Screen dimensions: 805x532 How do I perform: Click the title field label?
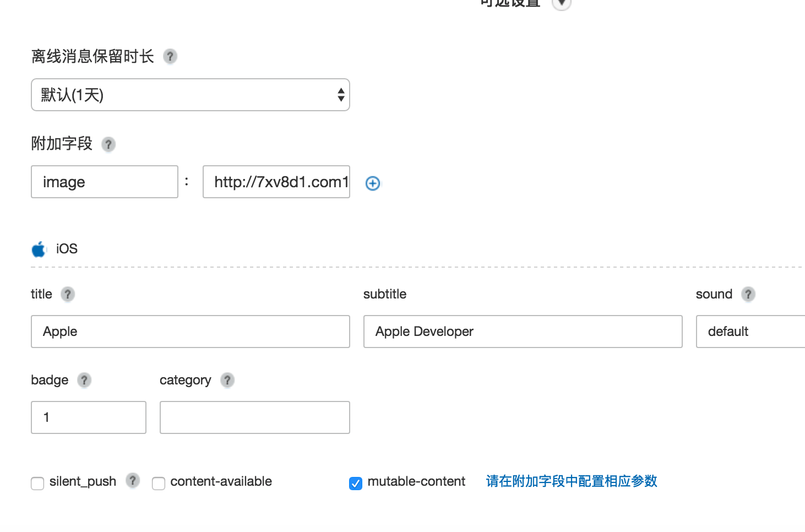(x=41, y=294)
